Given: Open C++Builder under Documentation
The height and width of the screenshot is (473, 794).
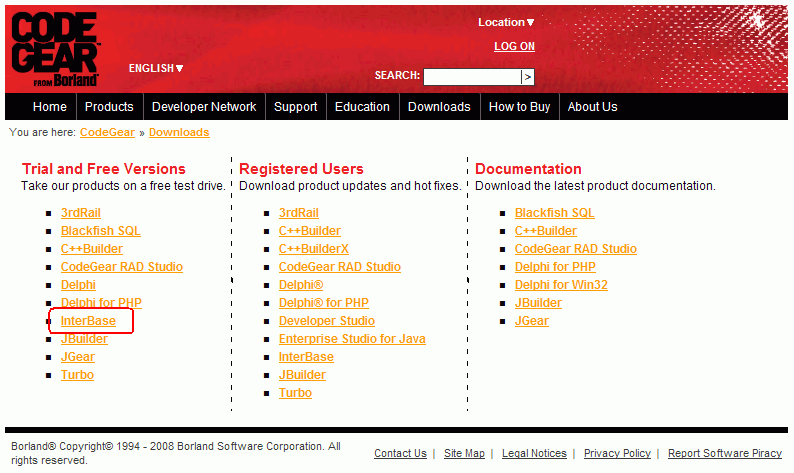Looking at the screenshot, I should pyautogui.click(x=545, y=231).
